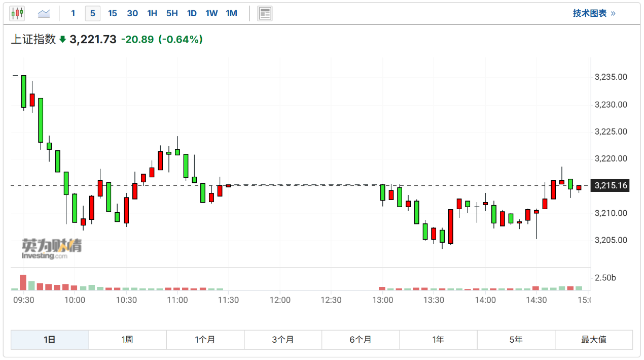Select the 30 minute interval
Screen dimensions: 644x360
click(x=132, y=13)
